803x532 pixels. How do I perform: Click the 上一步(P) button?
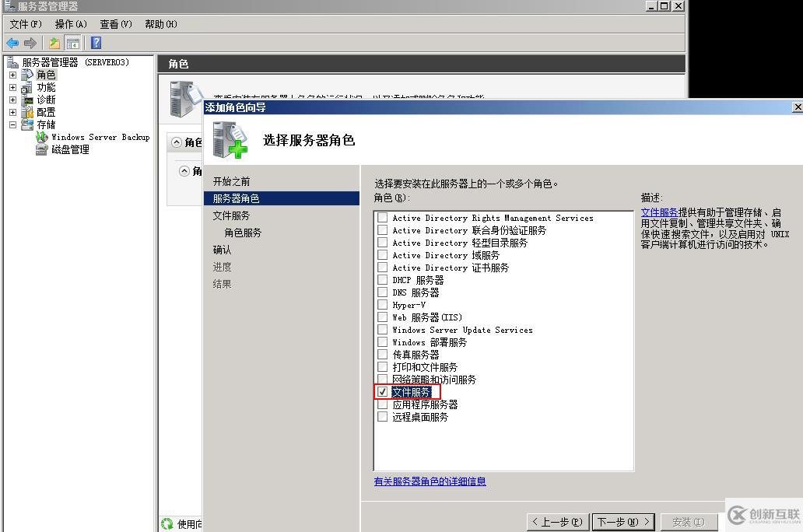[558, 522]
